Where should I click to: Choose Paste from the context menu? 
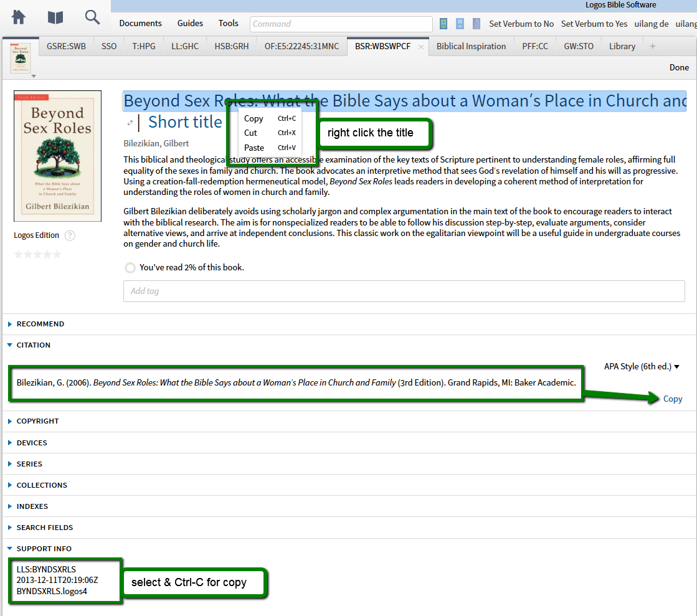point(270,148)
